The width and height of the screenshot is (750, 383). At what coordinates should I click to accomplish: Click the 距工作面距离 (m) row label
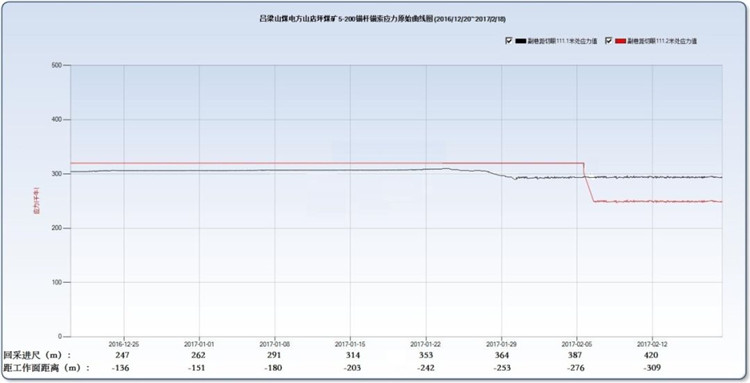point(46,368)
